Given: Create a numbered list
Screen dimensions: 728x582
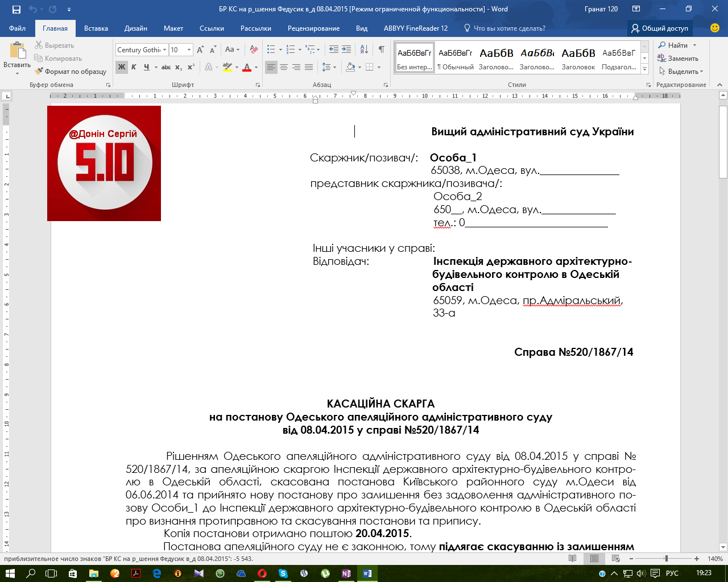Looking at the screenshot, I should pyautogui.click(x=291, y=50).
